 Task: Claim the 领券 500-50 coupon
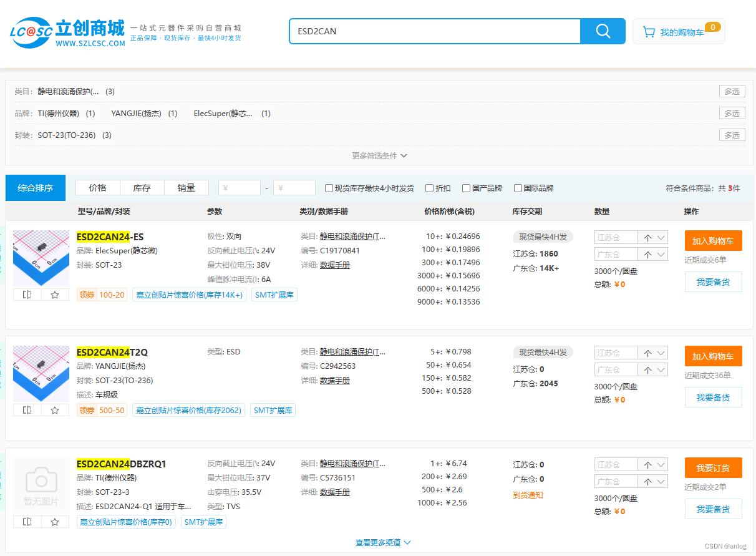coord(102,410)
